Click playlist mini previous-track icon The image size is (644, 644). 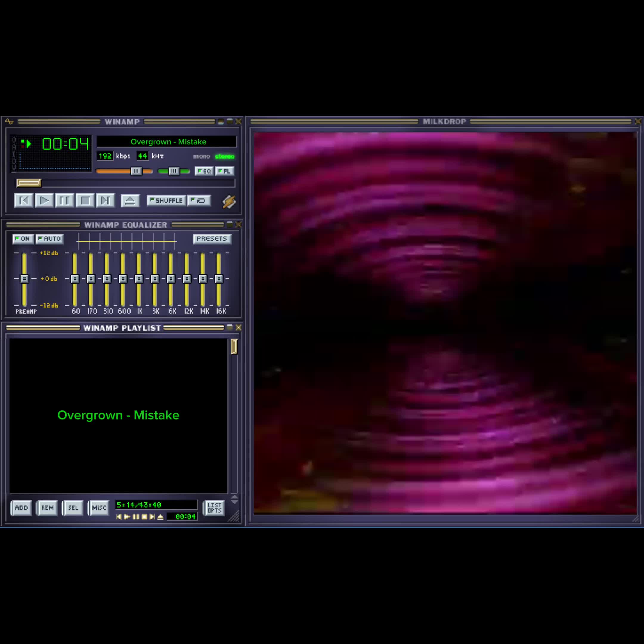pyautogui.click(x=119, y=517)
